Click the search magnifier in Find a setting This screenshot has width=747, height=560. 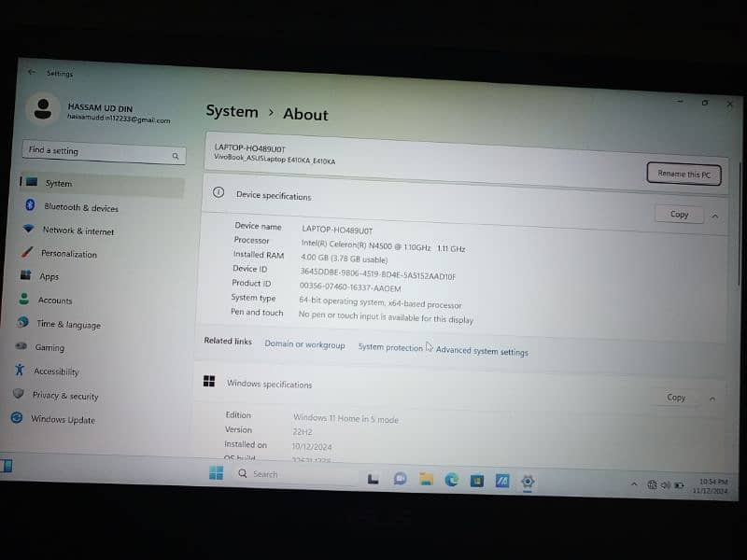pos(175,156)
